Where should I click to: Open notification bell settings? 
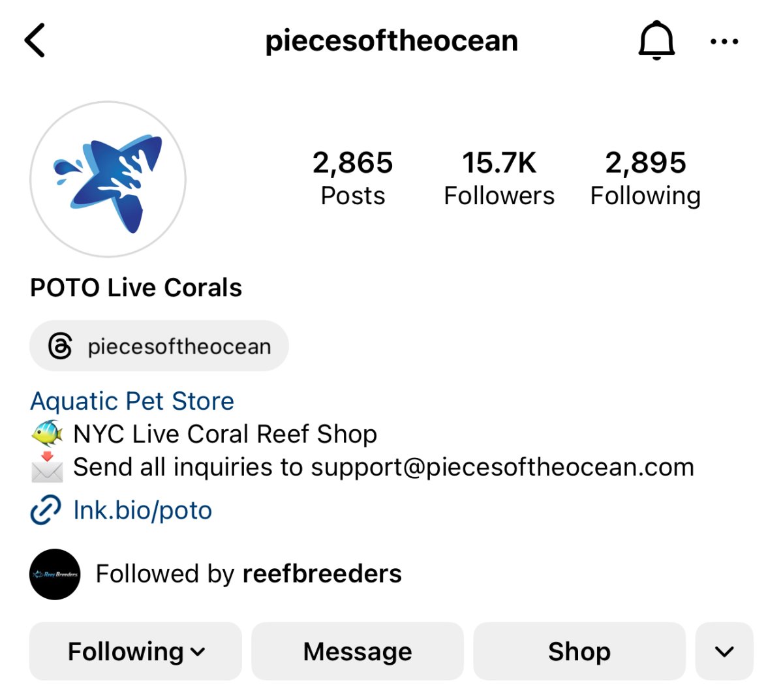tap(656, 40)
